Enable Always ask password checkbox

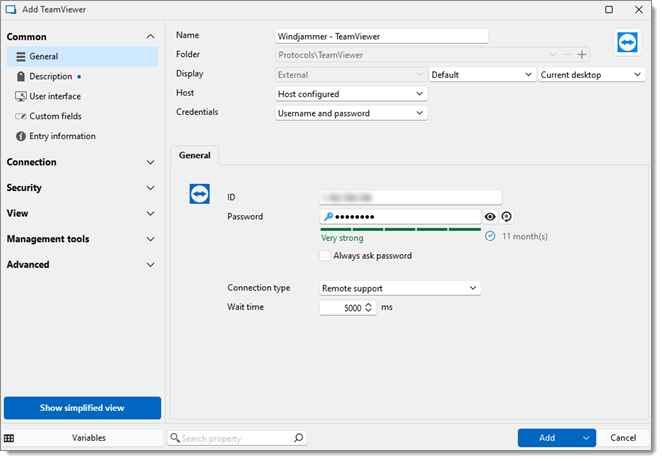325,256
